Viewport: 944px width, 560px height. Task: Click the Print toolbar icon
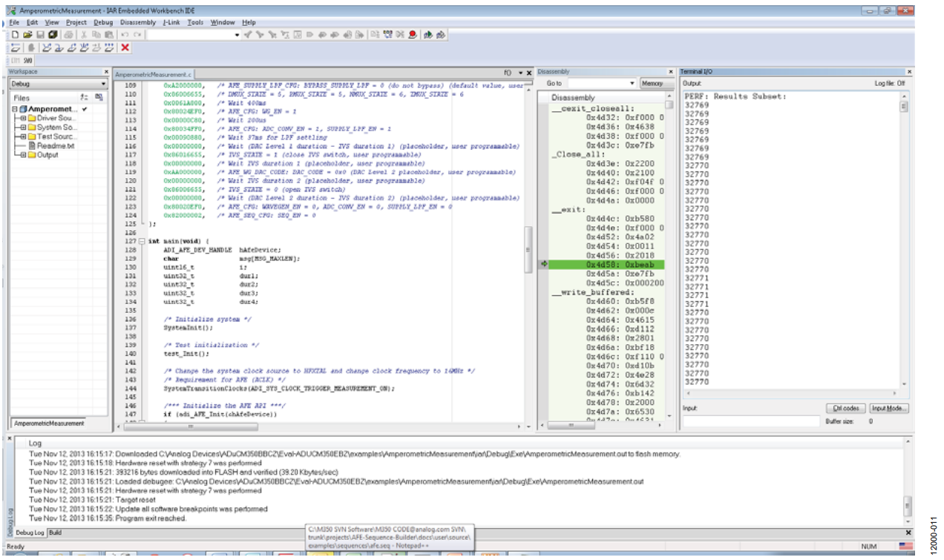tap(68, 34)
